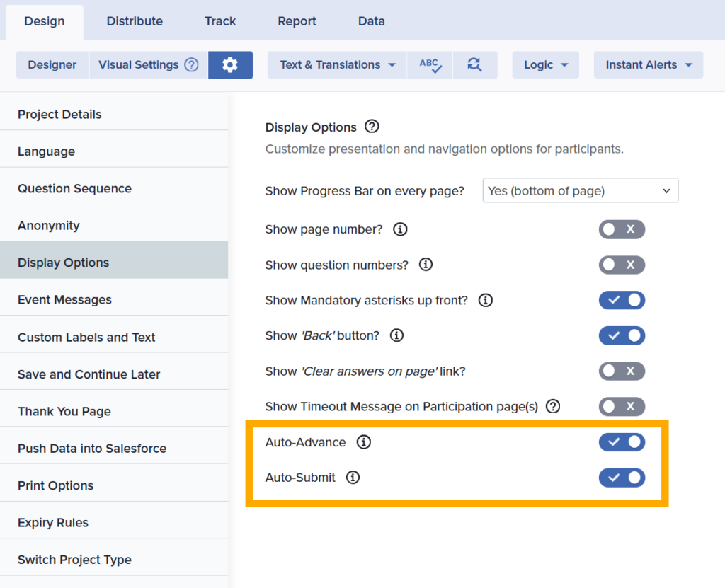
Task: Click the info icon next to Show page number
Action: [399, 229]
